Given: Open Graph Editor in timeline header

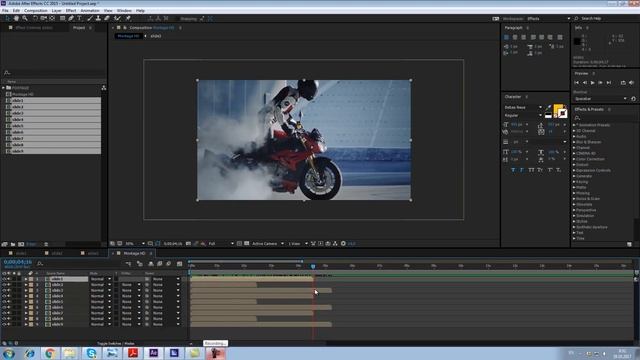Looking at the screenshot, I should (x=179, y=264).
